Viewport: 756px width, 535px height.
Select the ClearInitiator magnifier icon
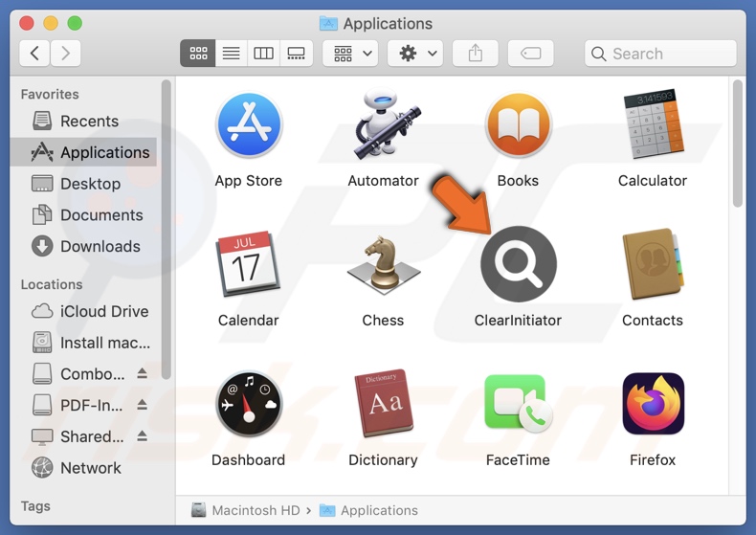point(519,264)
